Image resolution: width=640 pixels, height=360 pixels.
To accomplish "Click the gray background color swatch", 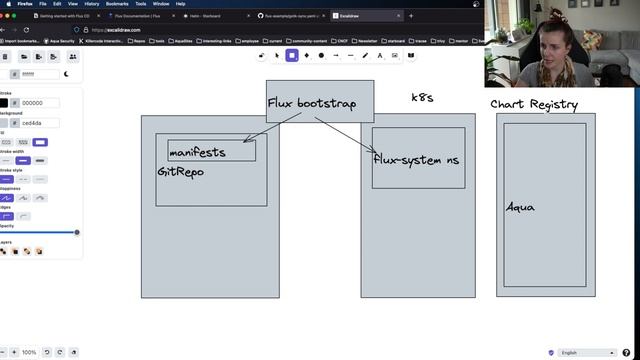I will tap(4, 123).
